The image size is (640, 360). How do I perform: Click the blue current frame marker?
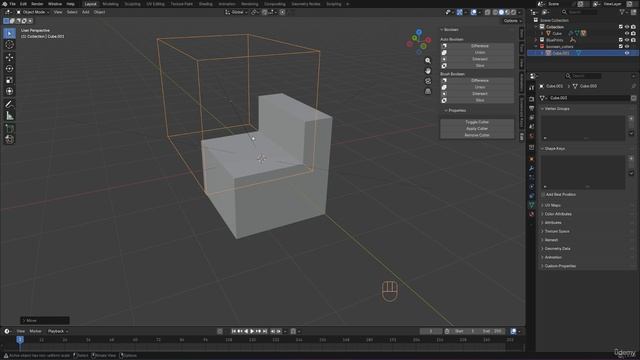click(20, 340)
